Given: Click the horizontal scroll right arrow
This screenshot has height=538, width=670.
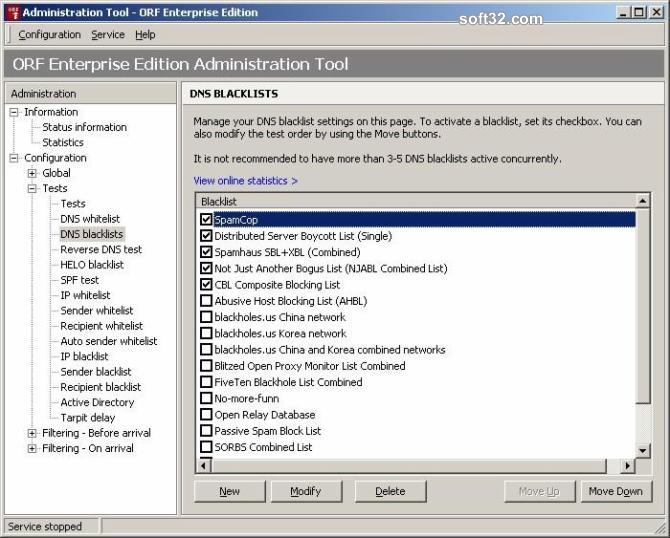Looking at the screenshot, I should 627,465.
